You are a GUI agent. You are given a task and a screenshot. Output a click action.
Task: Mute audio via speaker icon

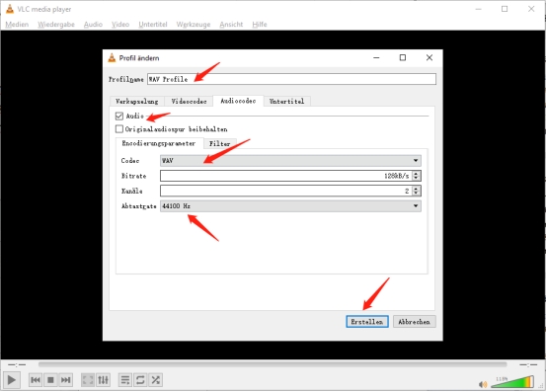pyautogui.click(x=483, y=384)
